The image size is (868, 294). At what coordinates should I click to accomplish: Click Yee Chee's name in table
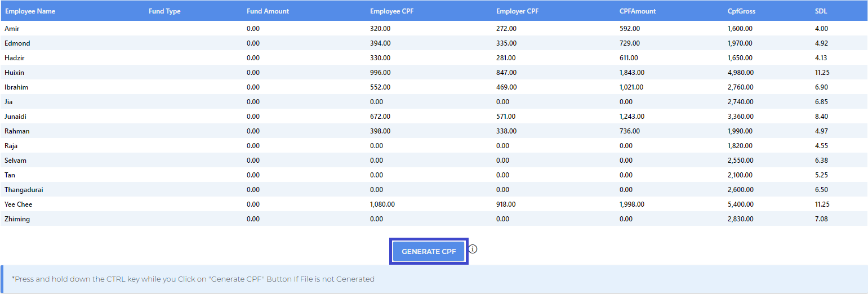[19, 204]
